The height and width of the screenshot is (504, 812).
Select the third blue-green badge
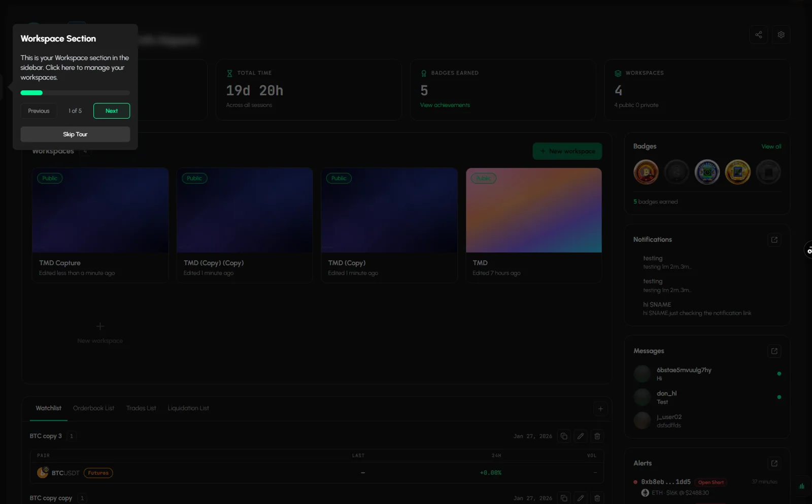click(707, 172)
